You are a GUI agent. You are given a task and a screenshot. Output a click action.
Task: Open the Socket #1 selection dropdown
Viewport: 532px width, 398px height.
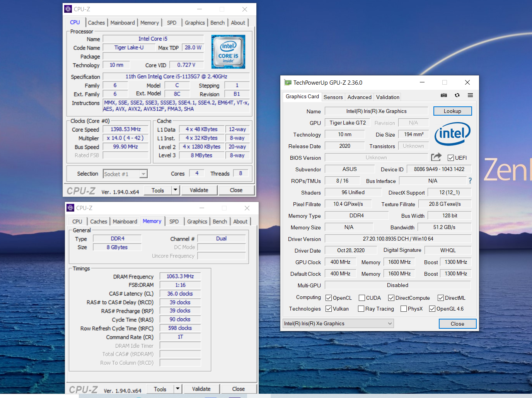tap(125, 174)
